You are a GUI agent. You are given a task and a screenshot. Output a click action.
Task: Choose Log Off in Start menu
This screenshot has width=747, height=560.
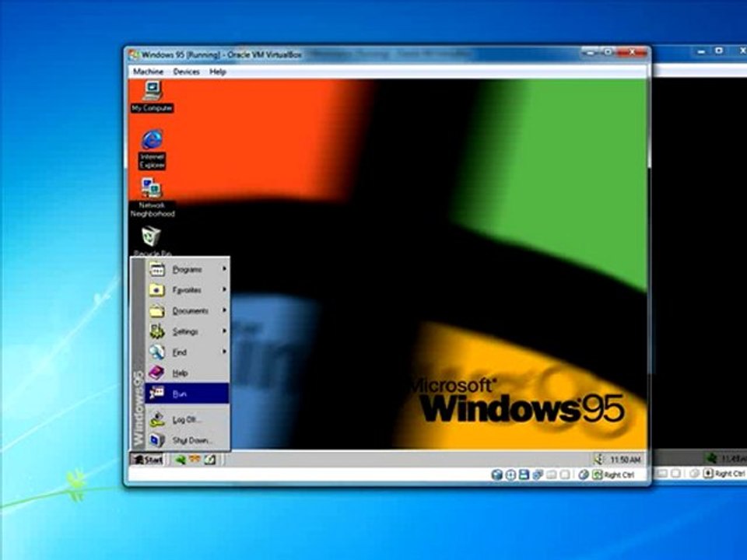[x=188, y=419]
